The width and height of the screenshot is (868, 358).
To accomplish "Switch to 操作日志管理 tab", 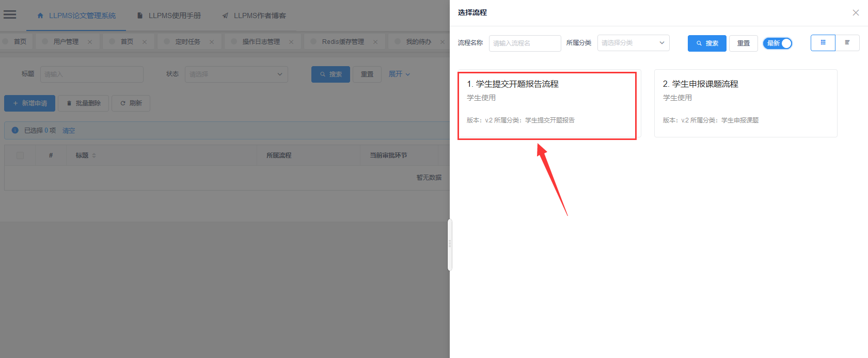I will [261, 41].
